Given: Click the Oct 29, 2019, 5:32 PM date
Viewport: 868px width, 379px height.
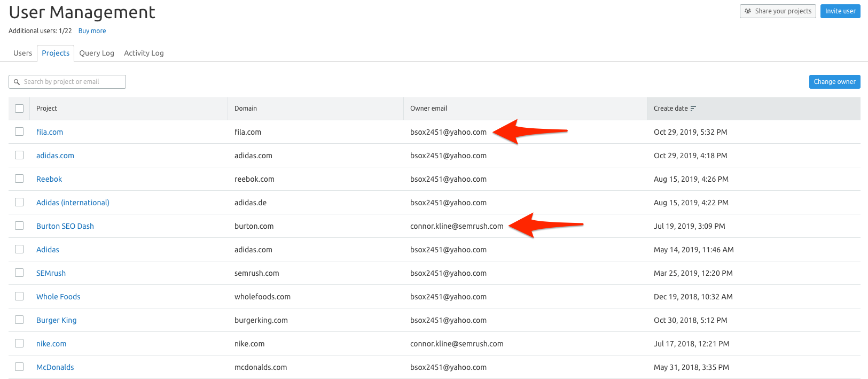Looking at the screenshot, I should (x=690, y=132).
